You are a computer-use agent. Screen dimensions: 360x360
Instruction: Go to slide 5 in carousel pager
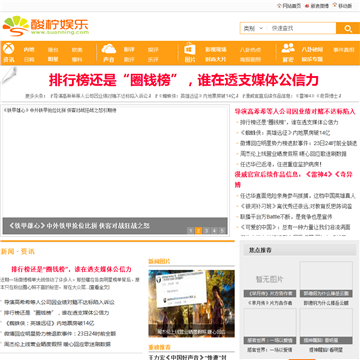pyautogui.click(x=222, y=230)
